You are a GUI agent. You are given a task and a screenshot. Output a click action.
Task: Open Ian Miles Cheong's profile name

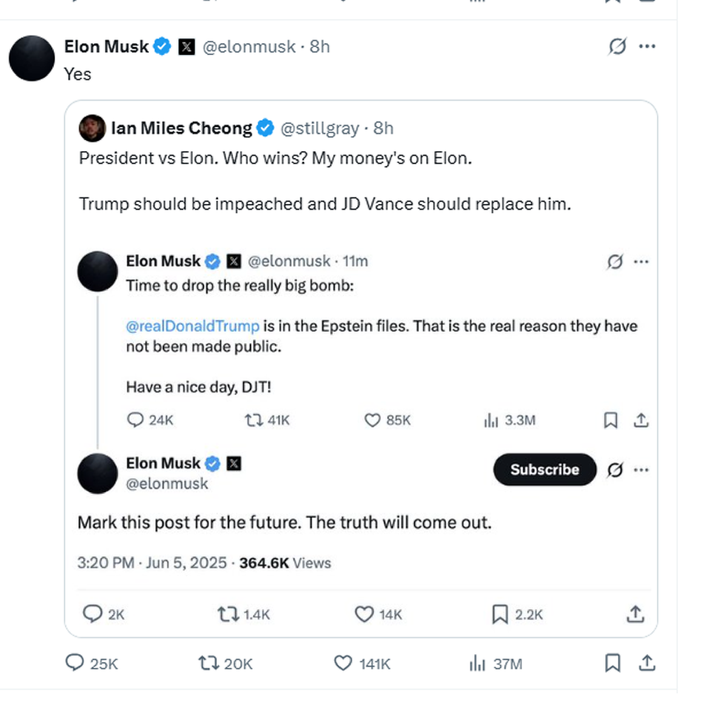[x=181, y=128]
